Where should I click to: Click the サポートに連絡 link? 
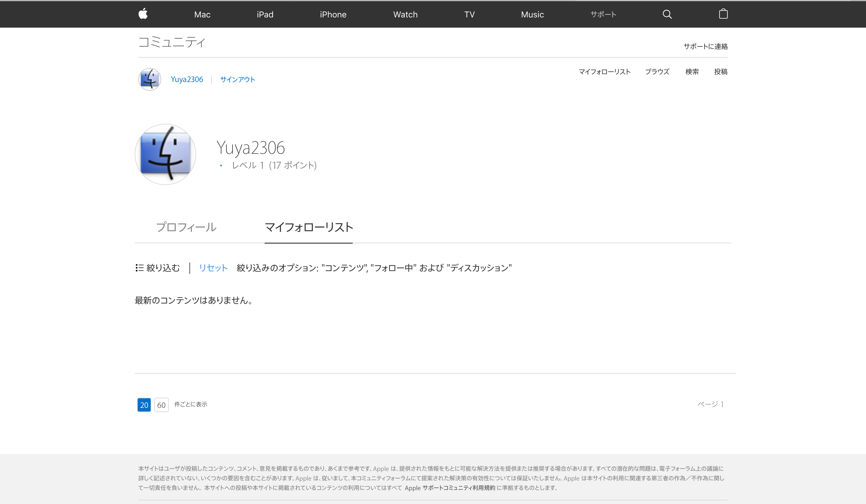[705, 46]
